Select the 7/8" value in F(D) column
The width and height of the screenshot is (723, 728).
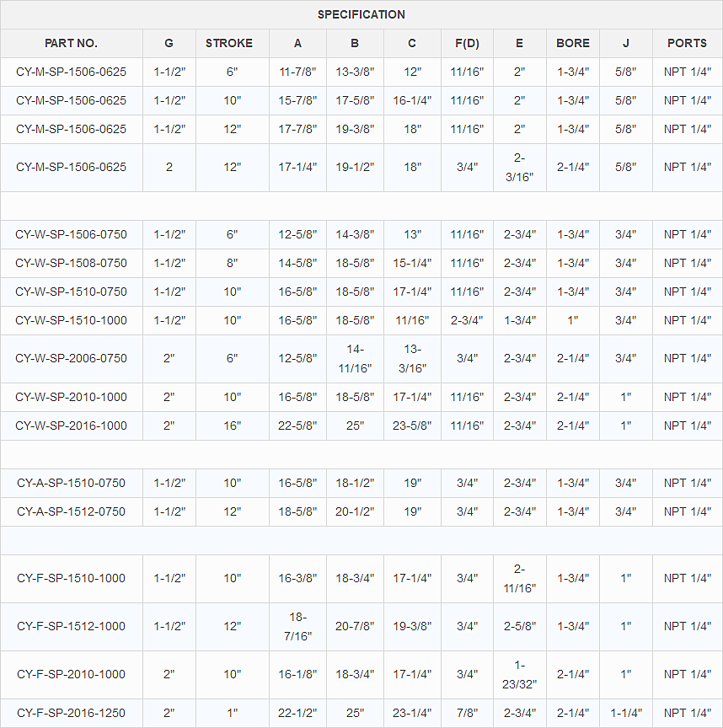[467, 713]
